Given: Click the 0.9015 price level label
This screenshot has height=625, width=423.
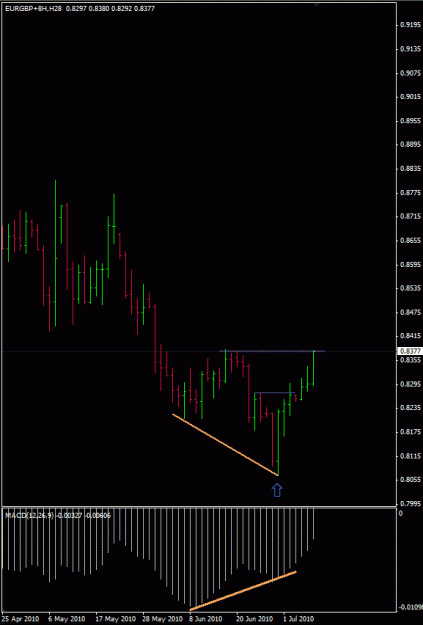Looking at the screenshot, I should point(410,96).
